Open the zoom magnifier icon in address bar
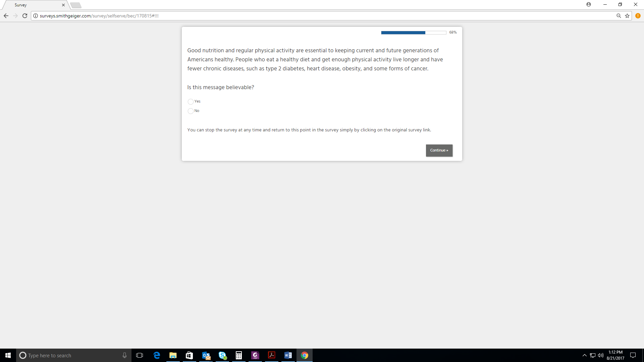 [619, 16]
